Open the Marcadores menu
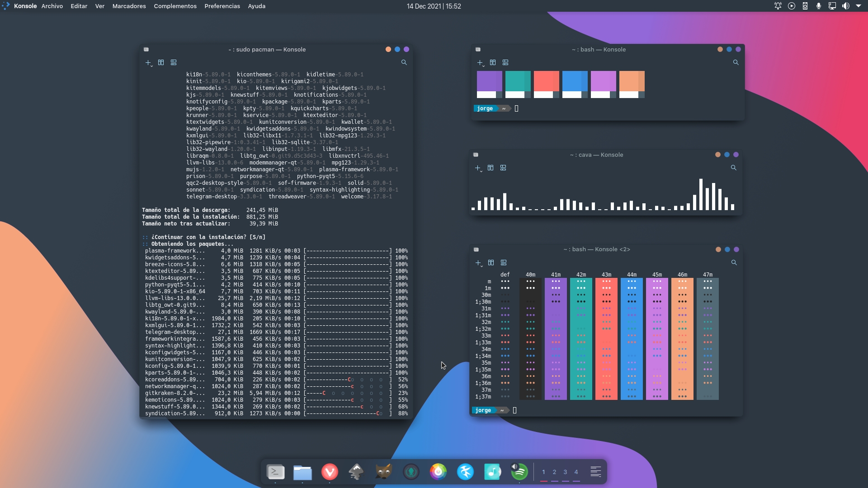This screenshot has width=868, height=488. (x=129, y=6)
